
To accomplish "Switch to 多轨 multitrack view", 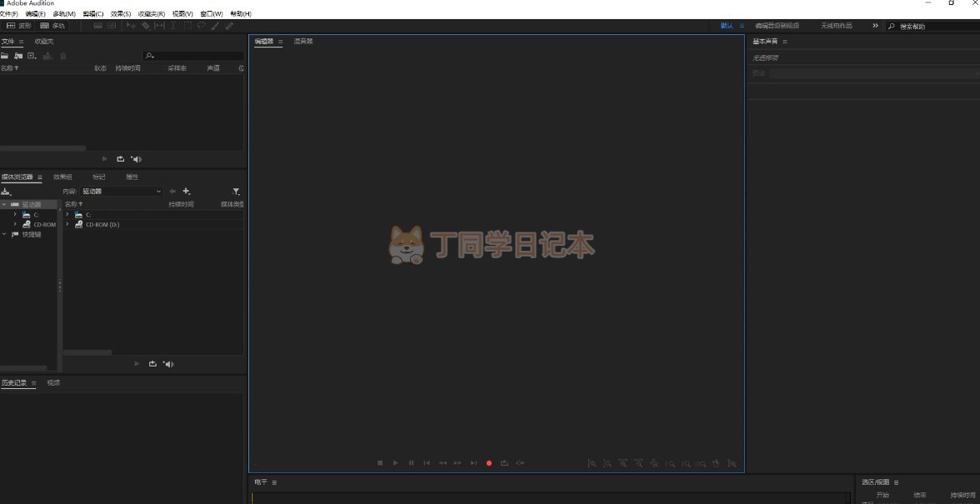I will click(x=52, y=26).
